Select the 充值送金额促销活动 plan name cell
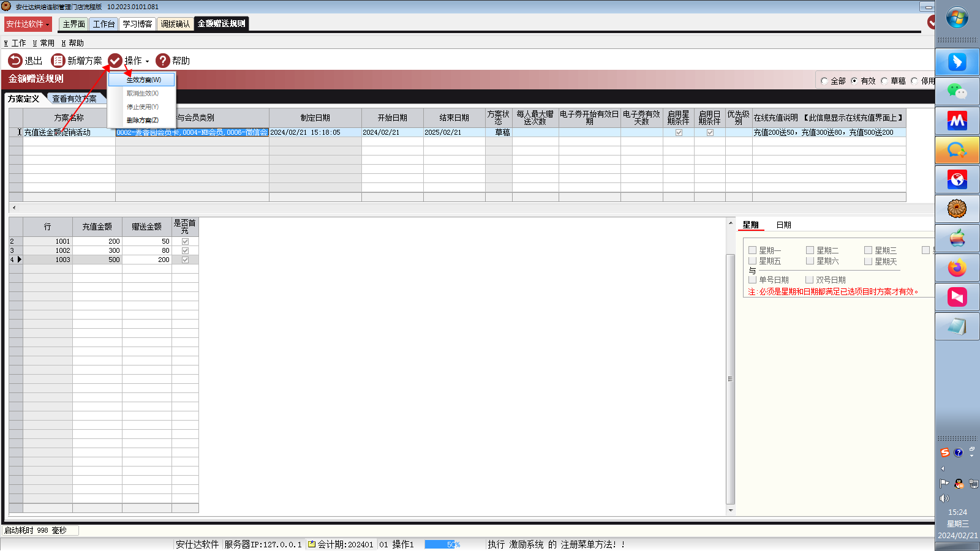 (69, 132)
